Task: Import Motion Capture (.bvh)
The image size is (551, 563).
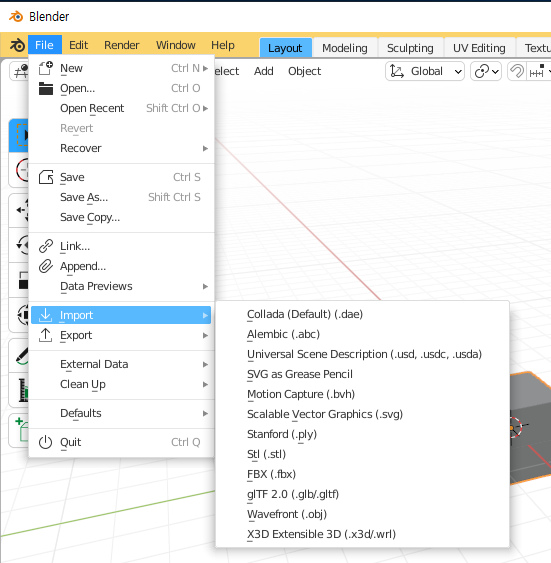Action: tap(363, 394)
